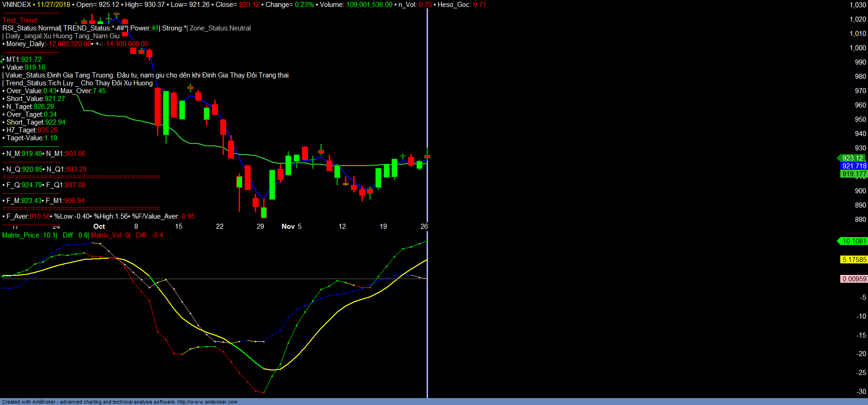Click the green 919.177 price axis label

pos(854,174)
